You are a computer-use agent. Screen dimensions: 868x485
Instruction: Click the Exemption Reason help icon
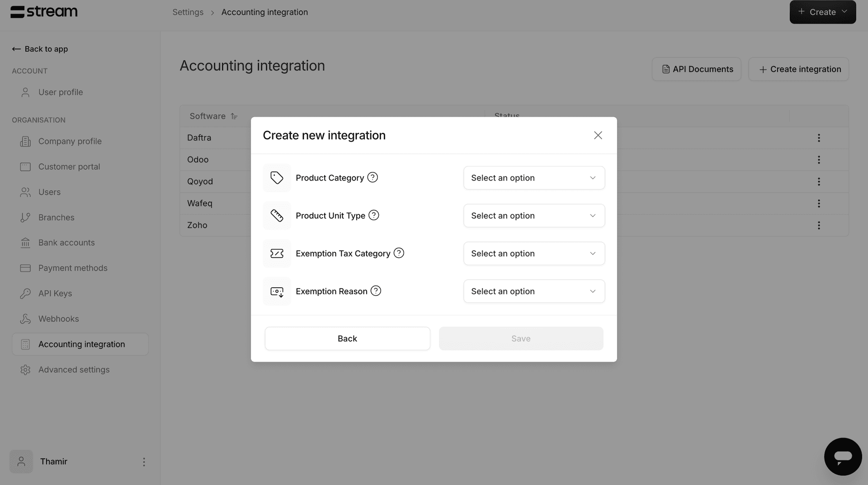point(376,291)
